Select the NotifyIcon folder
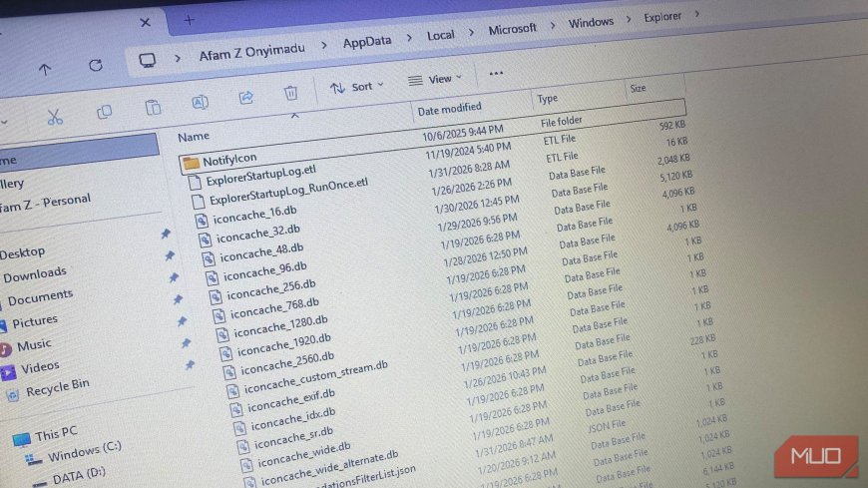 tap(229, 160)
